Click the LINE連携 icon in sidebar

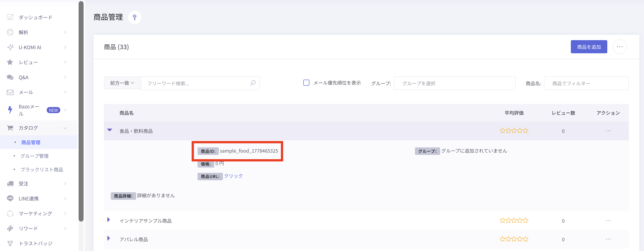click(x=10, y=198)
